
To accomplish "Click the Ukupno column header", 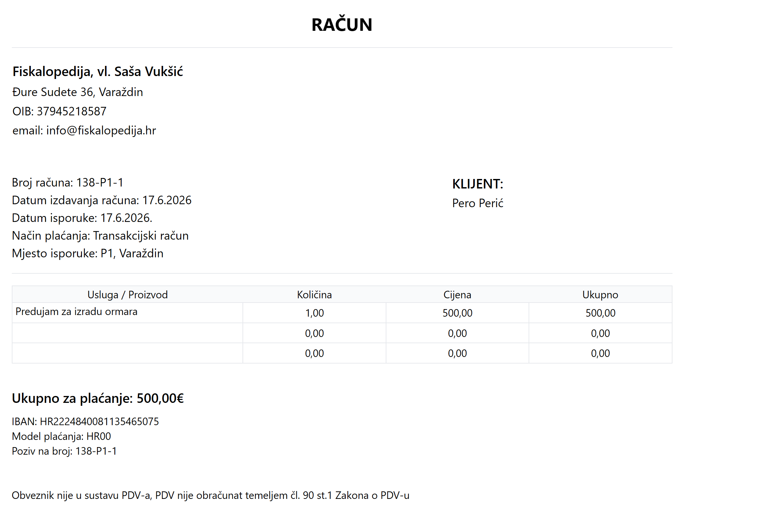I will click(600, 295).
